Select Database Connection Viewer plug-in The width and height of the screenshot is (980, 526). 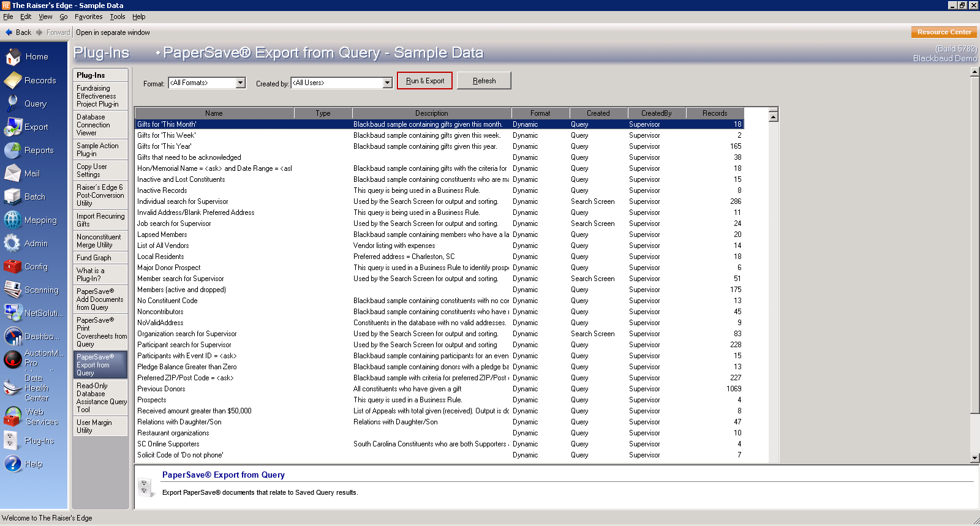(100, 125)
